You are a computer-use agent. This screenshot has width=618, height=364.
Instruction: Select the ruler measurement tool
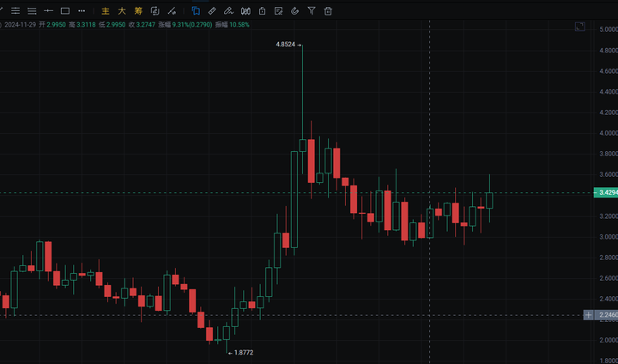(x=212, y=11)
